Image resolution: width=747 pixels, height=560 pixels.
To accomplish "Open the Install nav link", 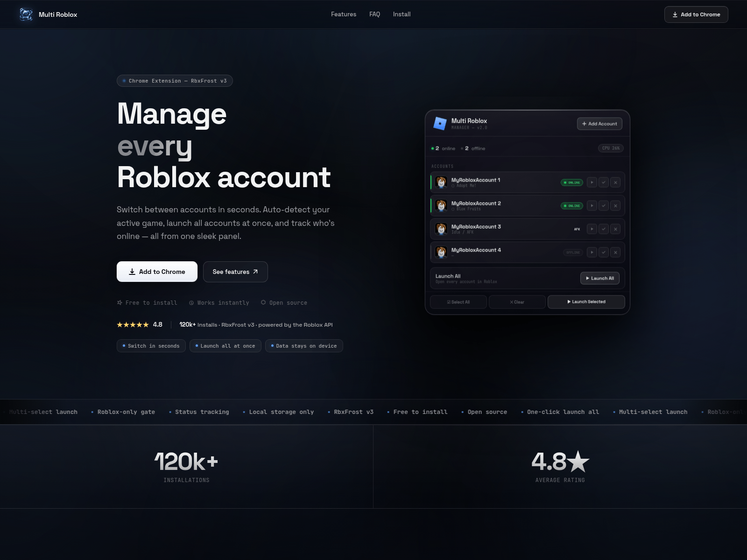I will pyautogui.click(x=402, y=14).
